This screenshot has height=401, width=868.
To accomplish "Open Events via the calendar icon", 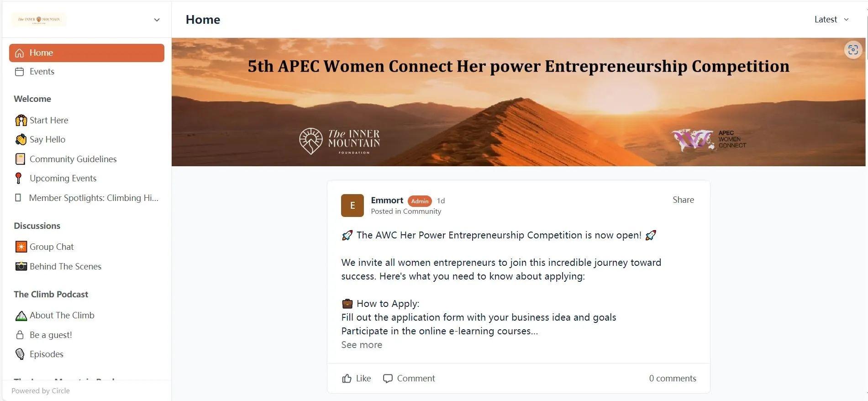I will pos(19,72).
